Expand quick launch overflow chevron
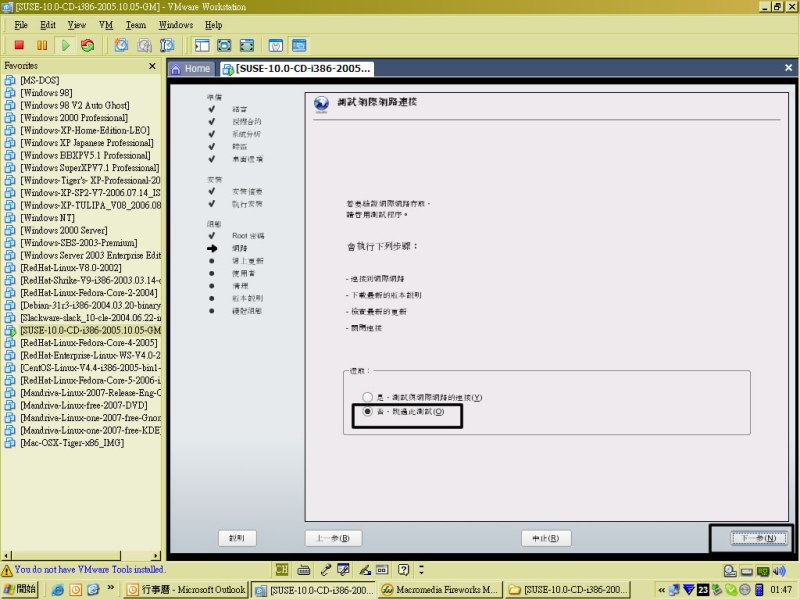The width and height of the screenshot is (800, 600). click(x=111, y=588)
